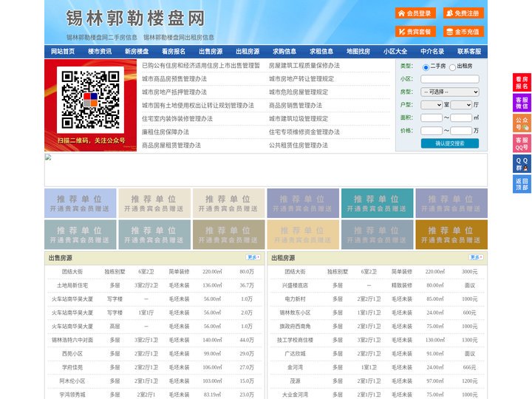This screenshot has width=532, height=399.
Task: Click the maximum 面积 area field
Action: [461, 117]
